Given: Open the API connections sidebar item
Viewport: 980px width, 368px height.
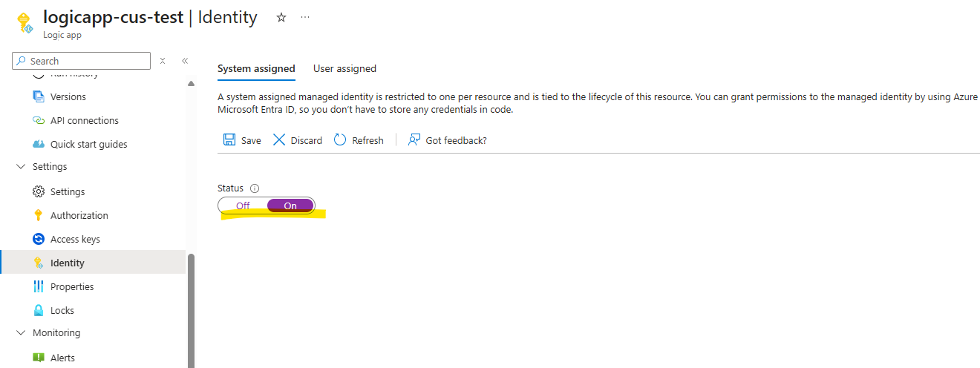Looking at the screenshot, I should [84, 120].
